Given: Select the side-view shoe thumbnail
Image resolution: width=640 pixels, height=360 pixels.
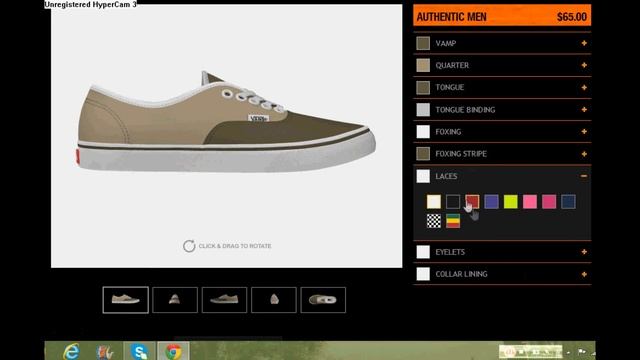Looking at the screenshot, I should point(125,300).
